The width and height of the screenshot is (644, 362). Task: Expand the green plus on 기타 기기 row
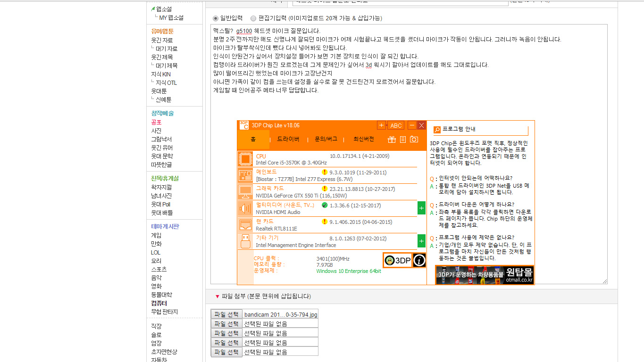pos(421,241)
